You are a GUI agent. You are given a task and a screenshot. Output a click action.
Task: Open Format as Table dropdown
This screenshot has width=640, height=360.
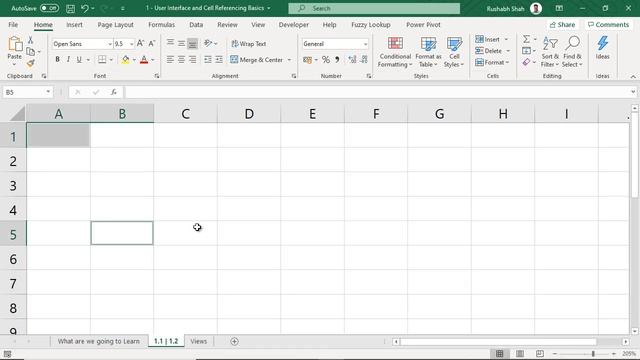coord(428,52)
